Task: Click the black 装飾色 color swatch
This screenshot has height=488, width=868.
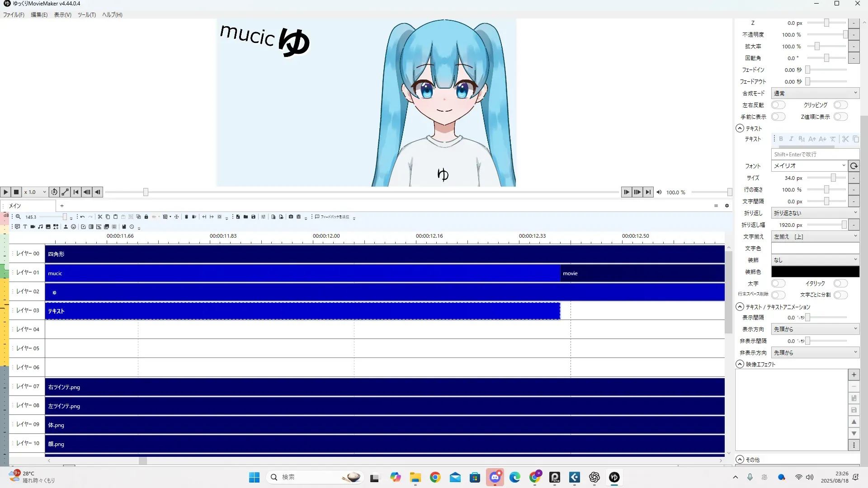Action: [815, 272]
